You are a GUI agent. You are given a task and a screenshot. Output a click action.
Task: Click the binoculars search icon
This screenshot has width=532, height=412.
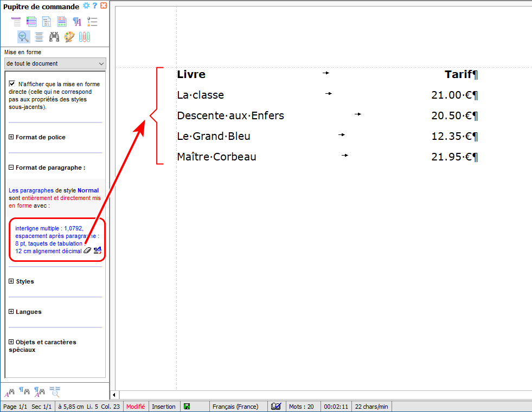[54, 37]
